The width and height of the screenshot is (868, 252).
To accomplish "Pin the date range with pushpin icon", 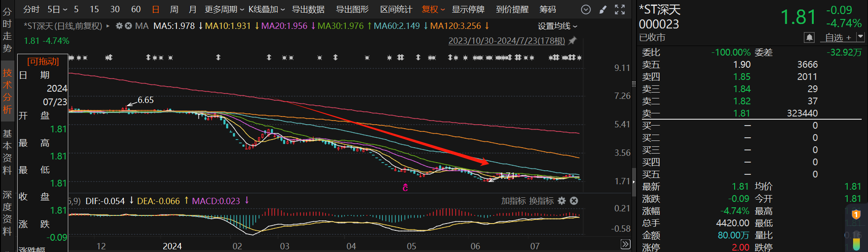I will [572, 41].
